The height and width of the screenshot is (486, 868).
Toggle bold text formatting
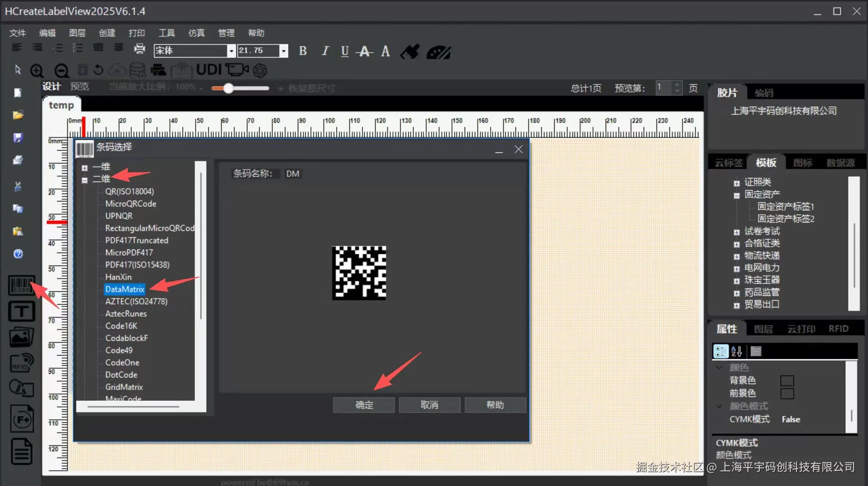tap(303, 51)
